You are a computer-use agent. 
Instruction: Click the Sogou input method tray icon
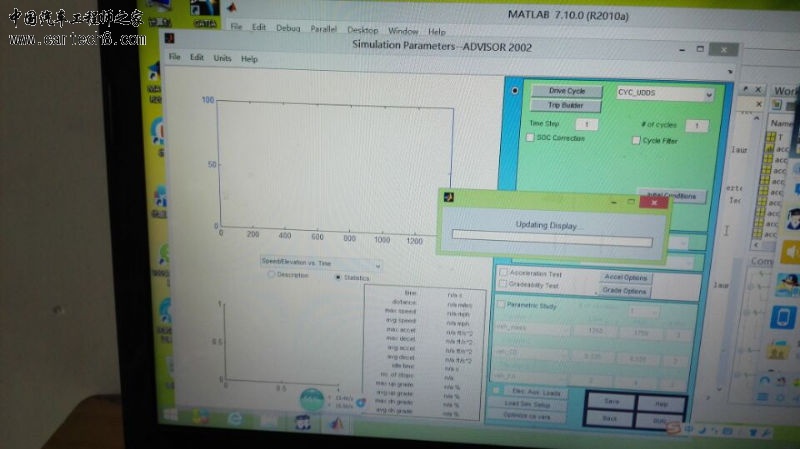674,429
